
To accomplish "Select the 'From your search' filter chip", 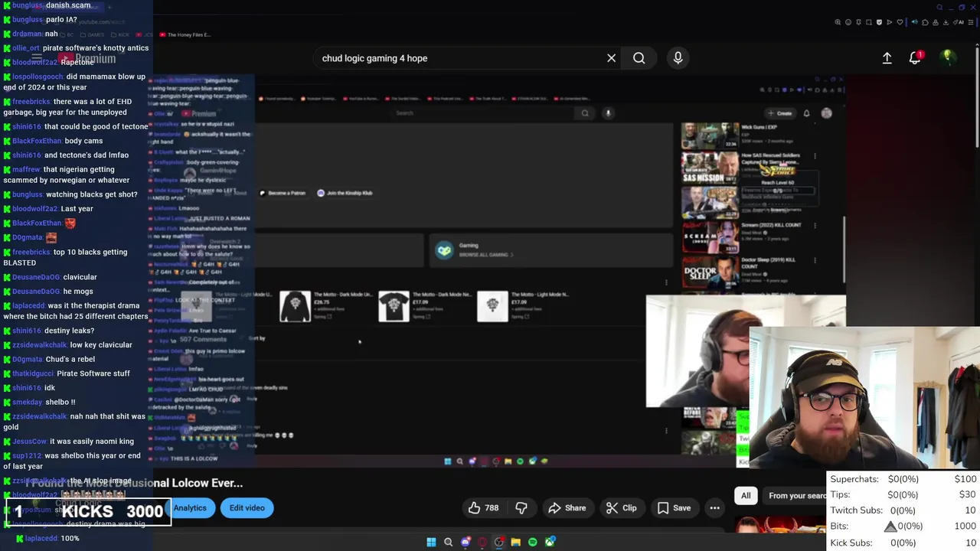I will click(x=796, y=496).
